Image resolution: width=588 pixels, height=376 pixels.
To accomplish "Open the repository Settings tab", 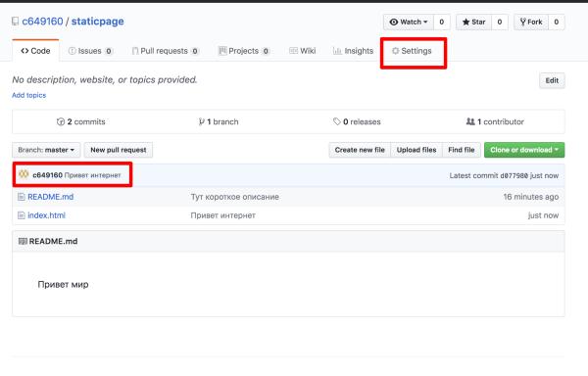I will tap(412, 51).
